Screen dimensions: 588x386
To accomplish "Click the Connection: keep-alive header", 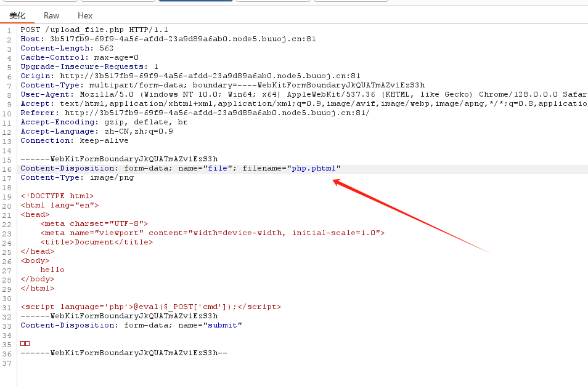I will [x=74, y=140].
